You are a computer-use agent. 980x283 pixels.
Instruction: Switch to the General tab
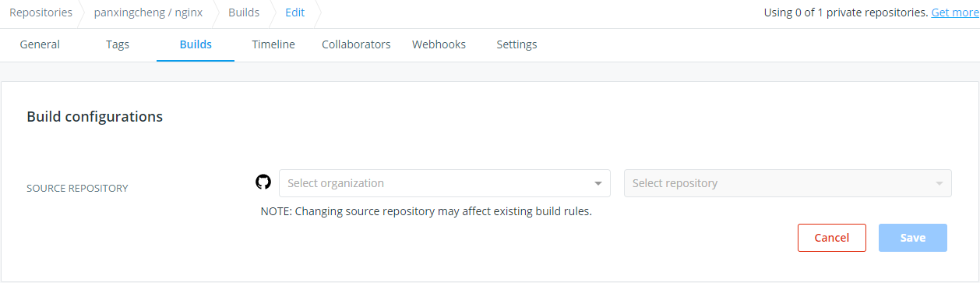(40, 44)
